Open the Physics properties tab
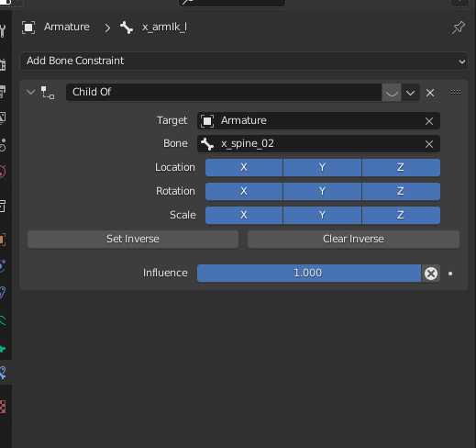476x448 pixels. pos(3,266)
